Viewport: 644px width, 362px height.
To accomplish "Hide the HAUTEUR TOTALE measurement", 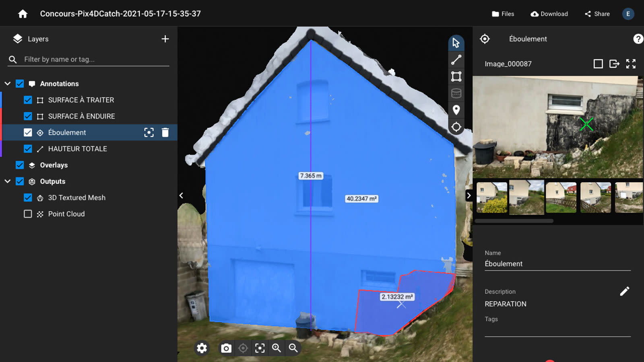I will [x=28, y=148].
